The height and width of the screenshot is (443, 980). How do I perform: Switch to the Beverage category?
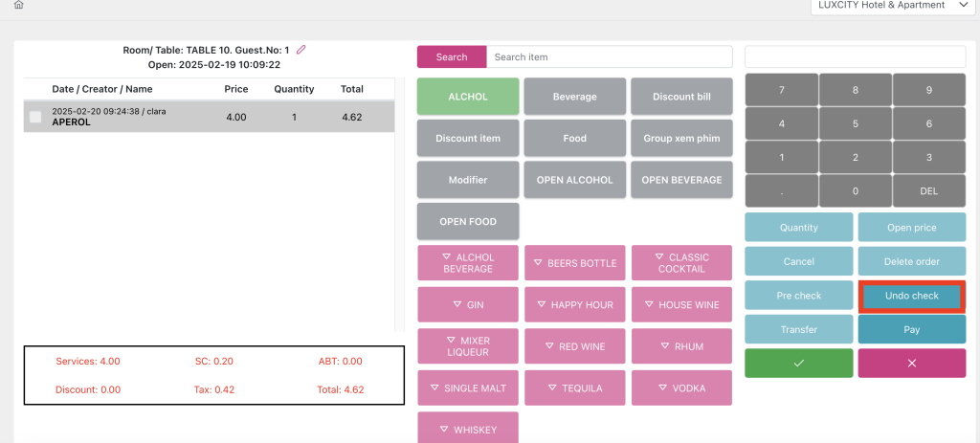[x=574, y=97]
